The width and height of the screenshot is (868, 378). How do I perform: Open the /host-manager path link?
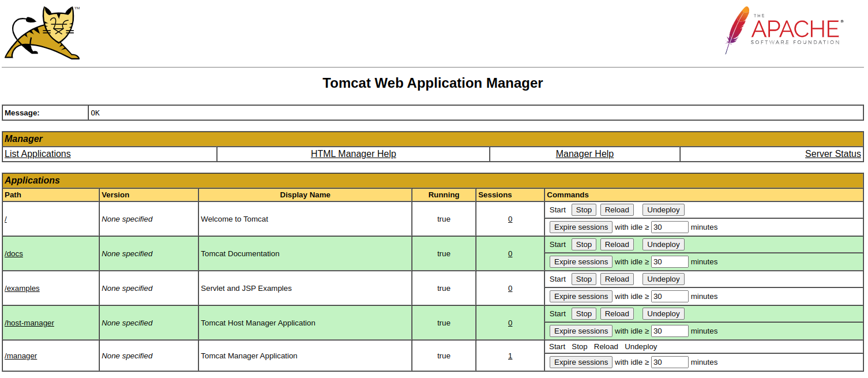click(x=29, y=323)
